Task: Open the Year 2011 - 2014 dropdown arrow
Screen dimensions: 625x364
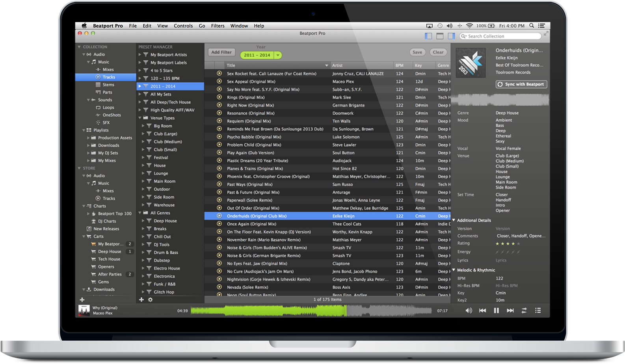Action: coord(278,55)
